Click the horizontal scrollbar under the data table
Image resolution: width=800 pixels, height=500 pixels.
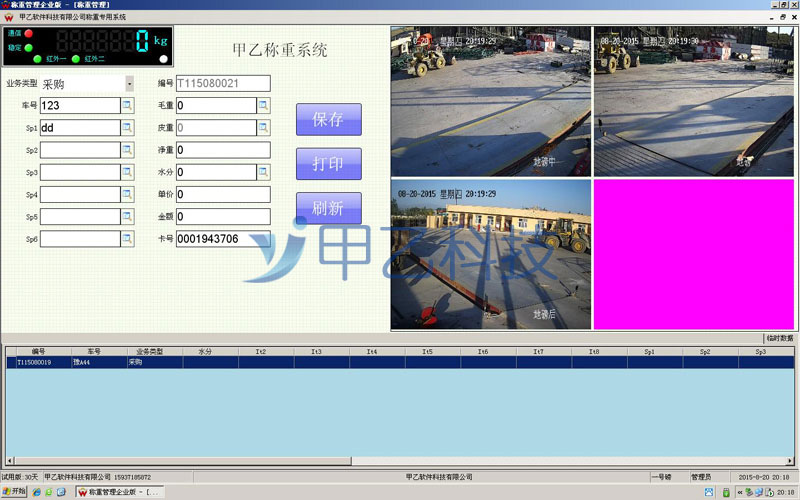180,461
